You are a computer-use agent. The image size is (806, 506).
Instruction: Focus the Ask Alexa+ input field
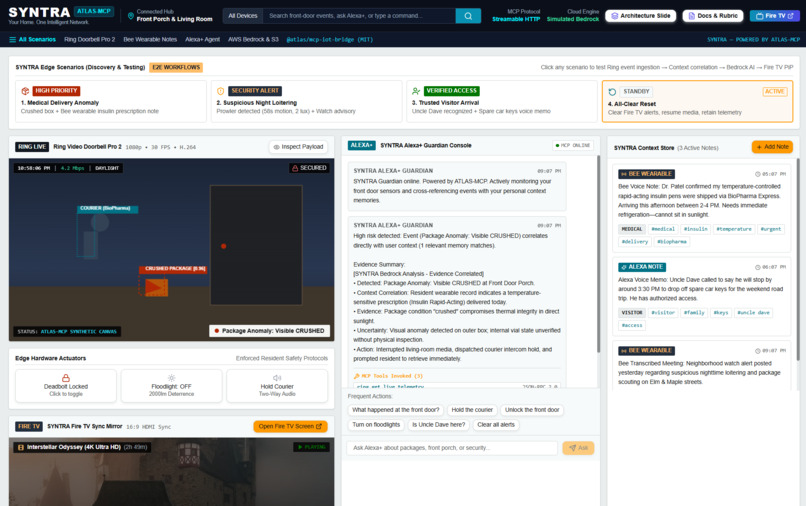coord(452,448)
